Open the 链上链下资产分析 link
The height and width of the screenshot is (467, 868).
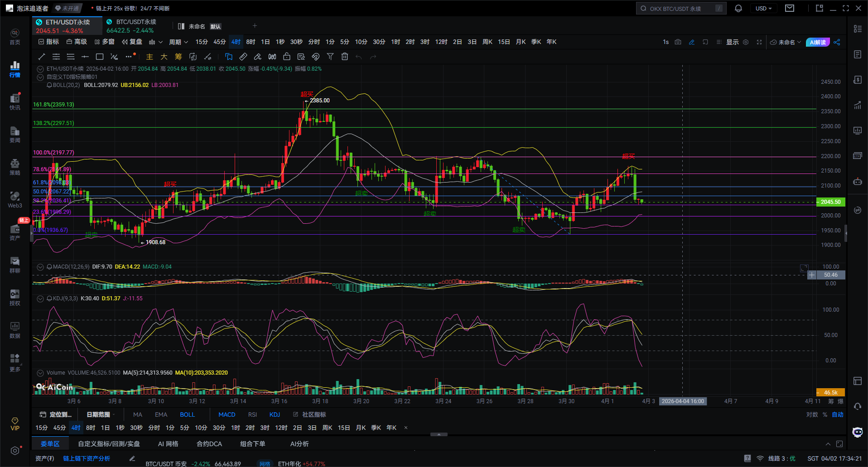point(87,458)
